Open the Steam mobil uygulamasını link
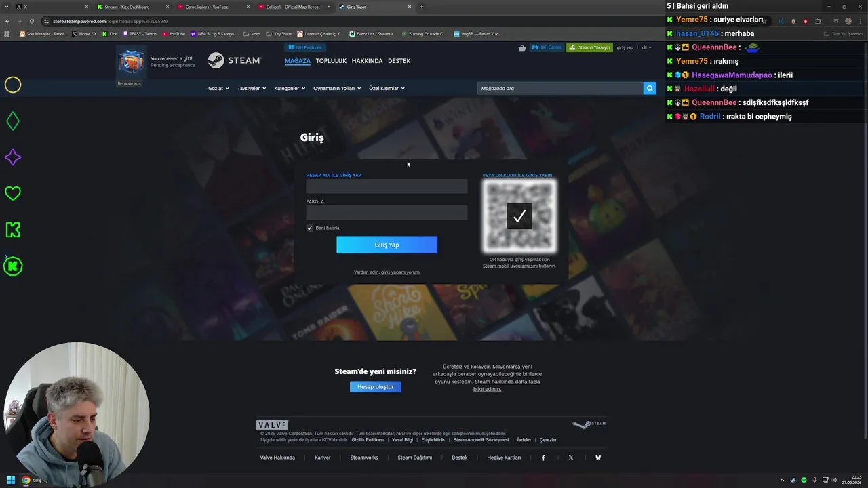 coord(510,266)
